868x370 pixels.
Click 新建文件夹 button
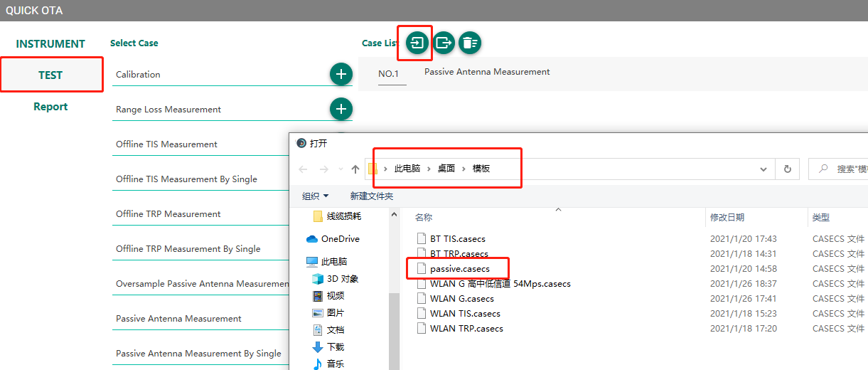(372, 196)
